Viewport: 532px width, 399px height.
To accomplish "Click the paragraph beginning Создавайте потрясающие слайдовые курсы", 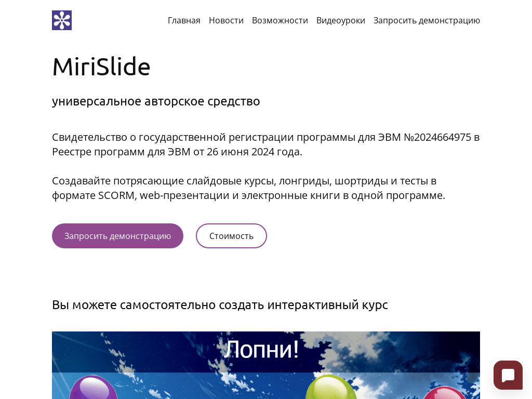I will pyautogui.click(x=248, y=188).
